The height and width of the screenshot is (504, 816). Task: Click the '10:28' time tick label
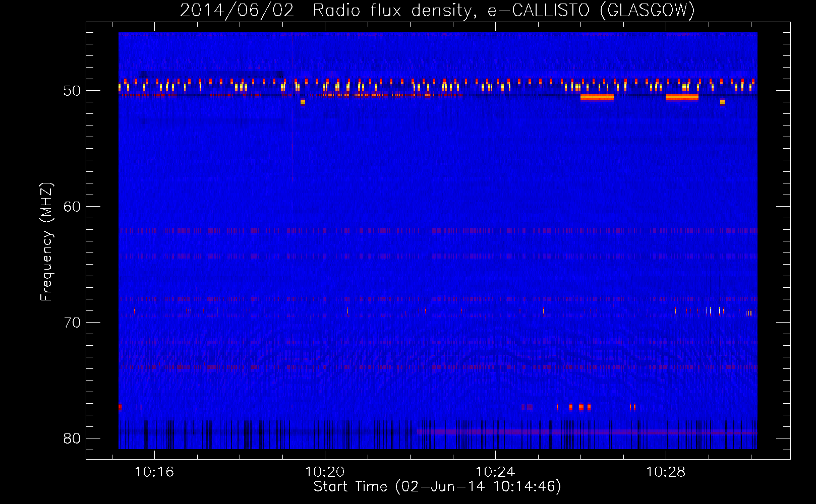point(666,472)
